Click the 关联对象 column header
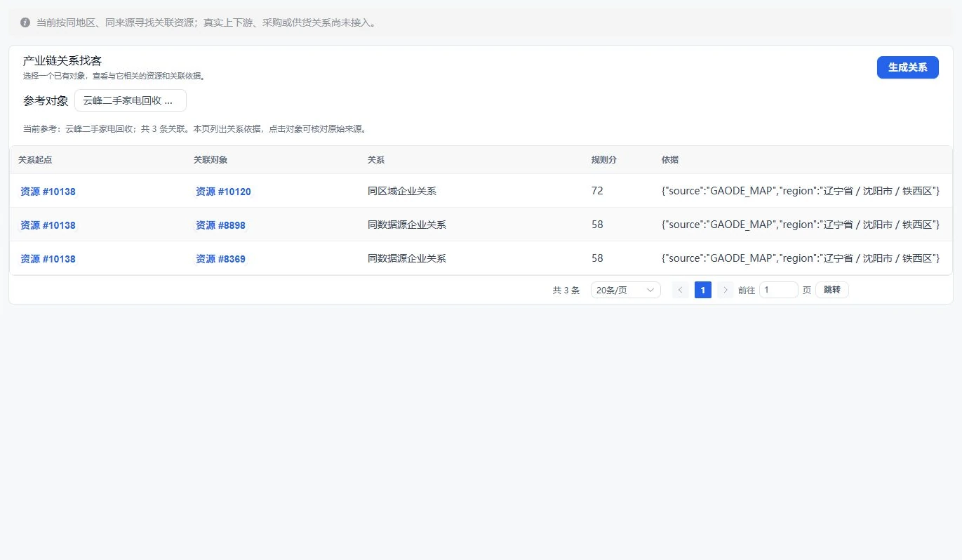Screen dimensions: 962x560 [211, 160]
